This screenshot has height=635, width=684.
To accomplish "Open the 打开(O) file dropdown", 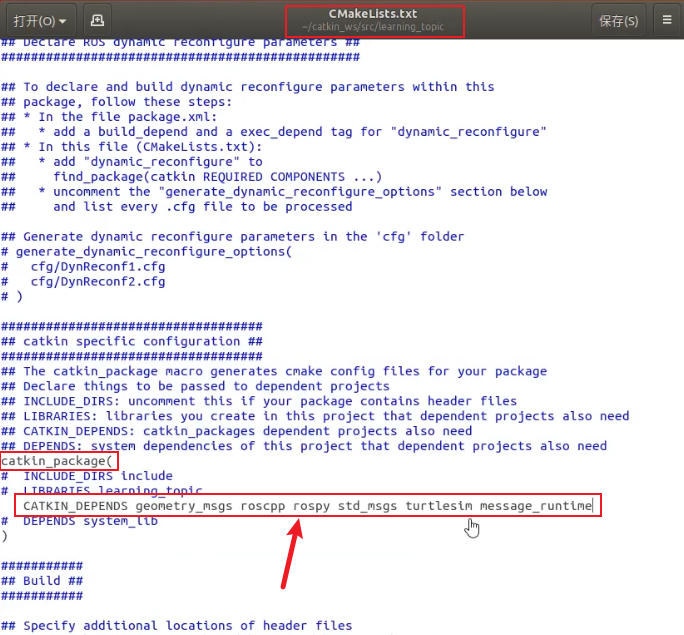I will (40, 20).
